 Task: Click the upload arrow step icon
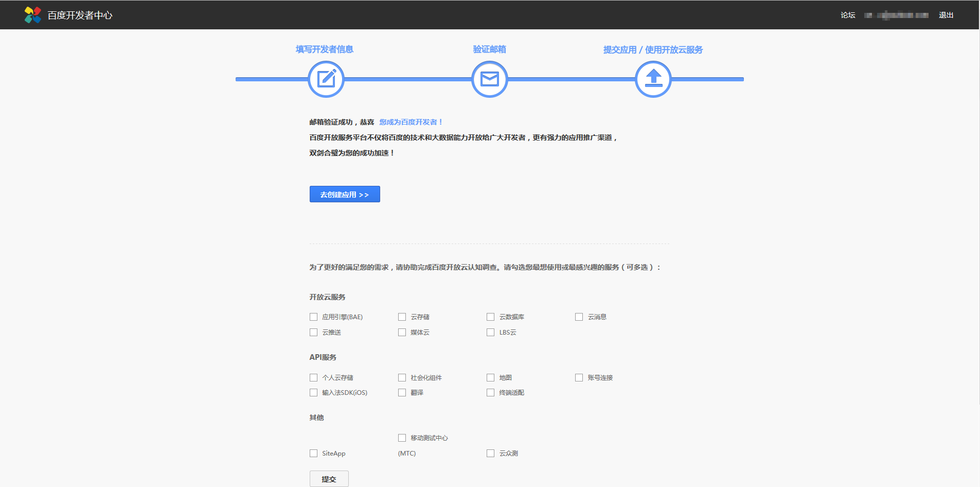[653, 79]
